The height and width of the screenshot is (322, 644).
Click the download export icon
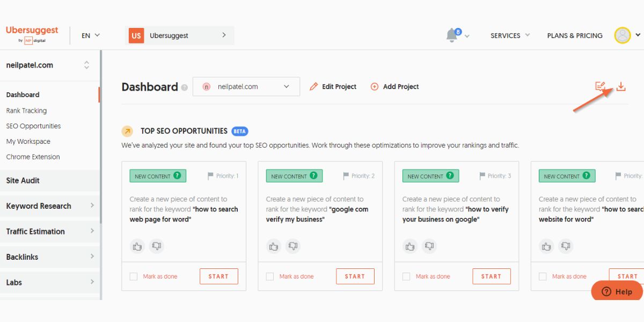click(621, 86)
